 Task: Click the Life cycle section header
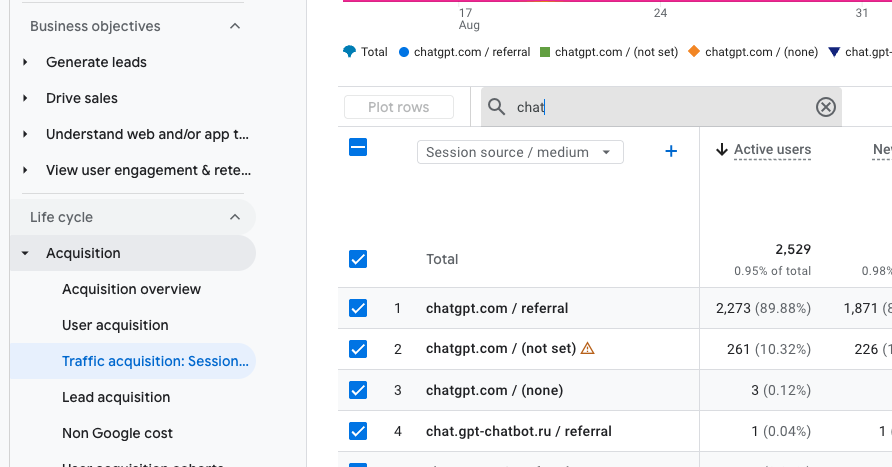133,217
